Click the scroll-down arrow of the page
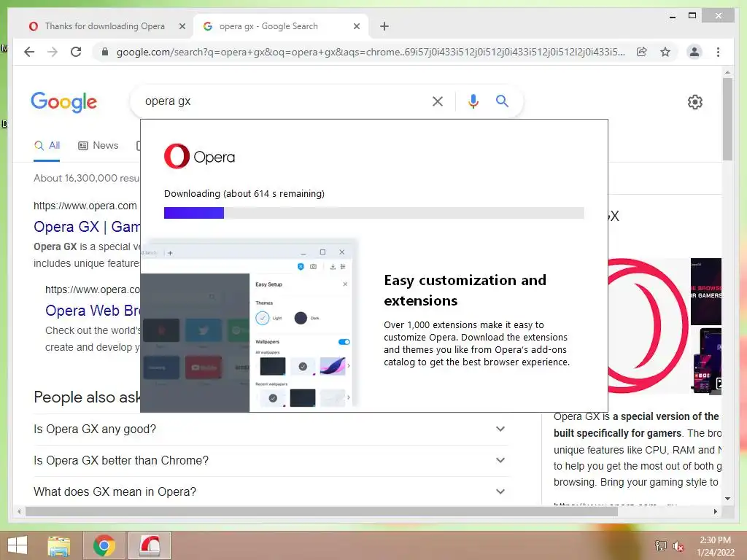 pyautogui.click(x=727, y=499)
